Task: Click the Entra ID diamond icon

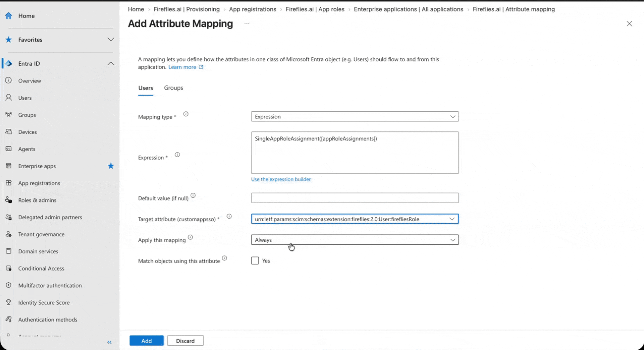Action: [x=9, y=63]
